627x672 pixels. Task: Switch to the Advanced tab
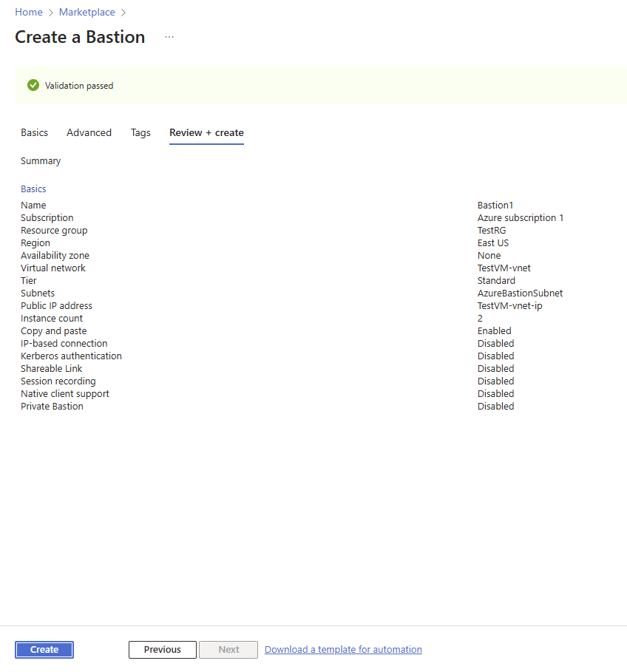(89, 133)
